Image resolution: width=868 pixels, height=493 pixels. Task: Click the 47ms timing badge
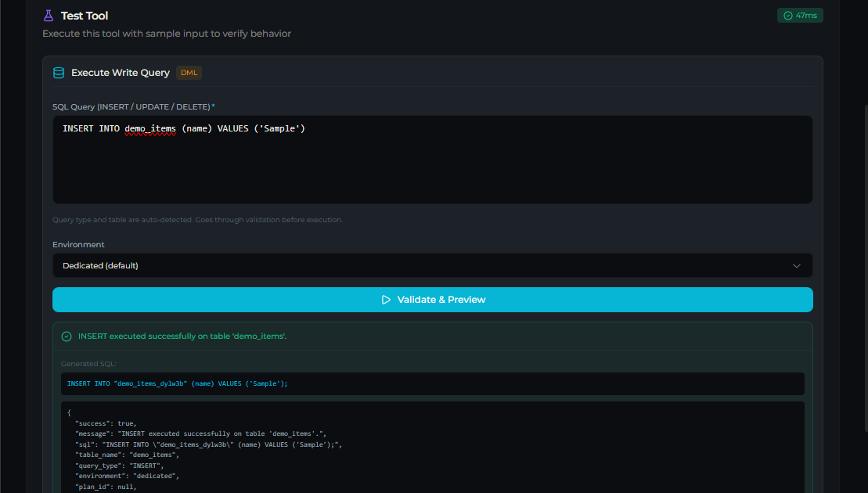pos(800,16)
